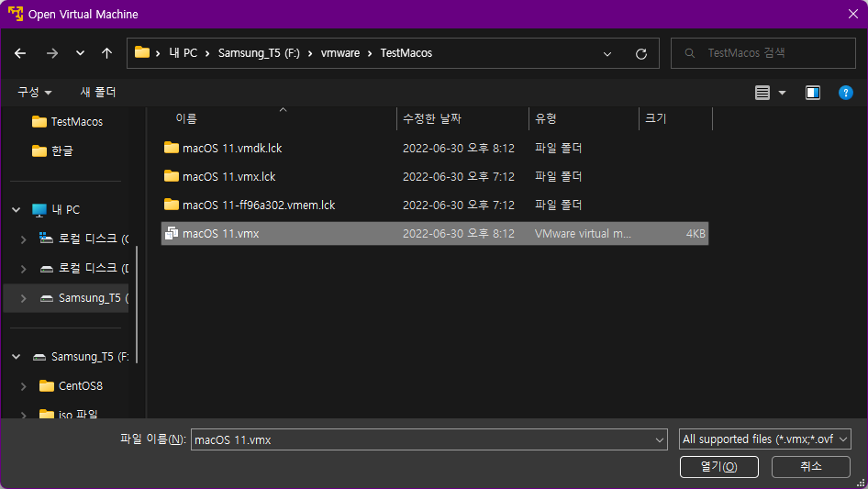The width and height of the screenshot is (868, 489).
Task: Click the 열기(O) button
Action: coord(719,467)
